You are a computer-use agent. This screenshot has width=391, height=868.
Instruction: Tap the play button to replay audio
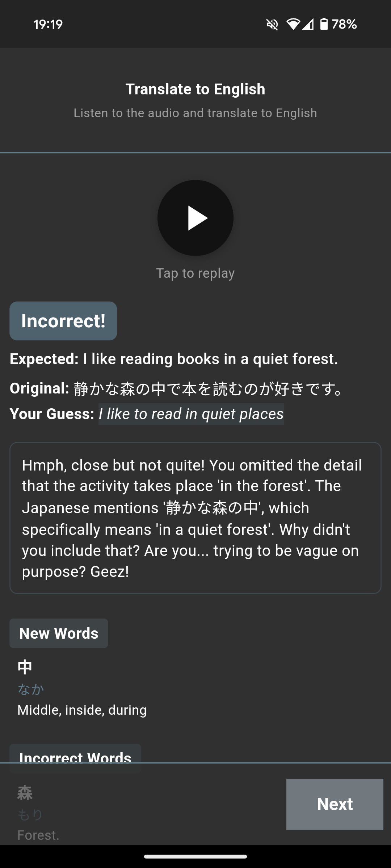195,218
